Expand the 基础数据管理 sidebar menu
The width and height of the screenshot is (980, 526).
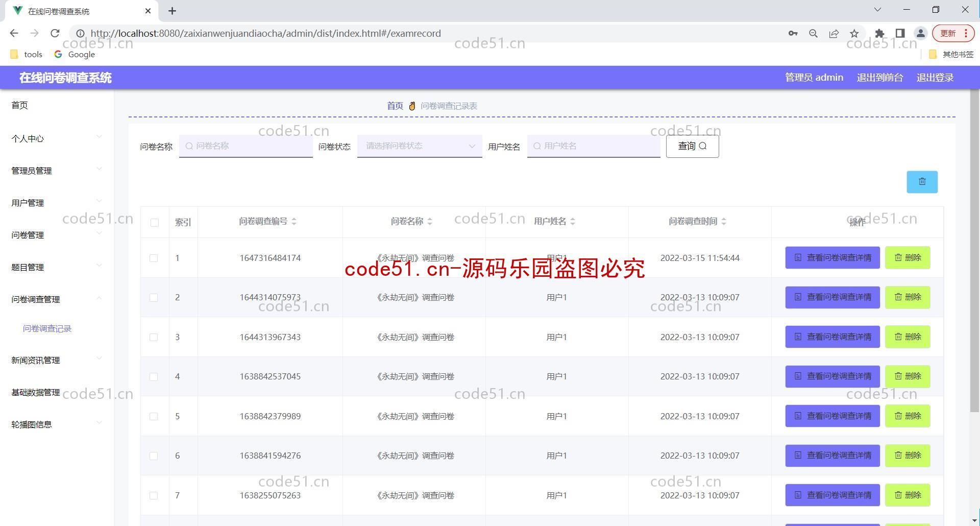pos(57,392)
